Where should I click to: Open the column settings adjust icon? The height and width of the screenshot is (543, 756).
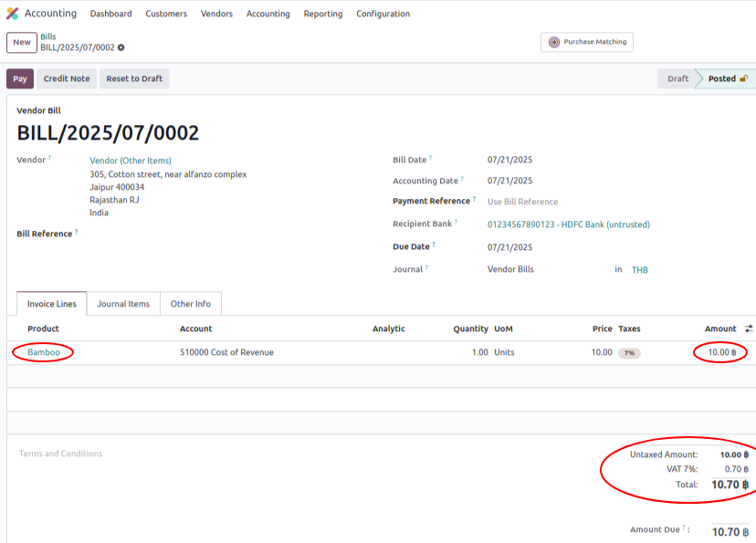coord(749,329)
